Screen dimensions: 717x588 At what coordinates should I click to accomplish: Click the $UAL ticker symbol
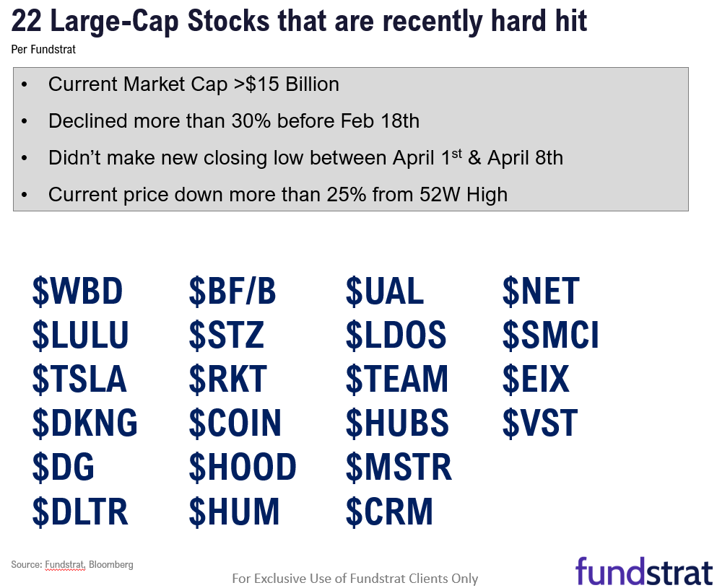[385, 291]
